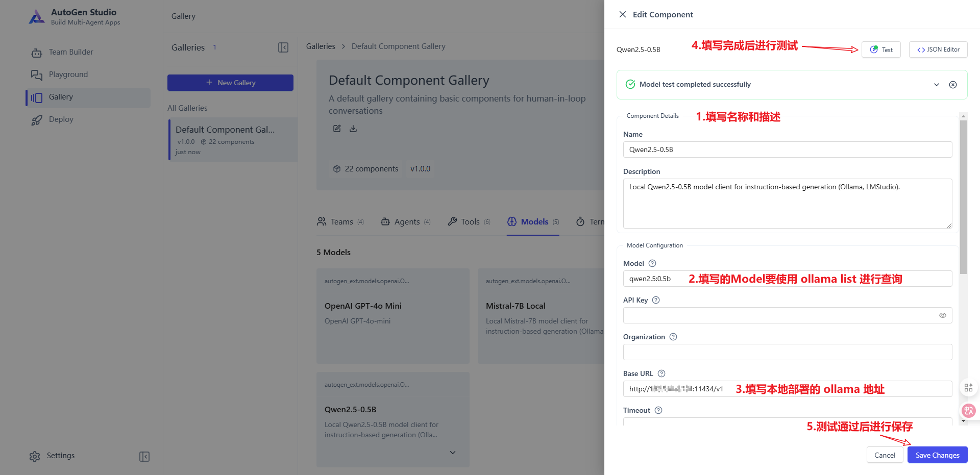Download gallery with download icon
This screenshot has height=475, width=980.
point(353,129)
